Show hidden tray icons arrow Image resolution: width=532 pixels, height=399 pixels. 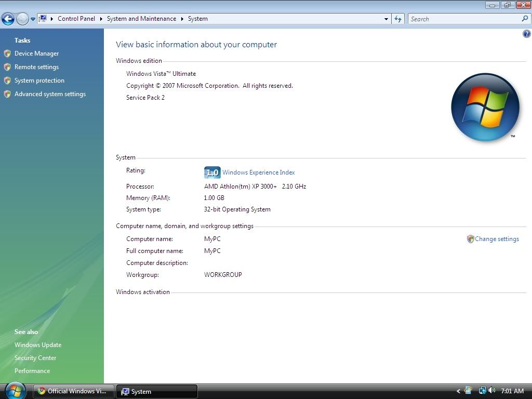pyautogui.click(x=458, y=391)
